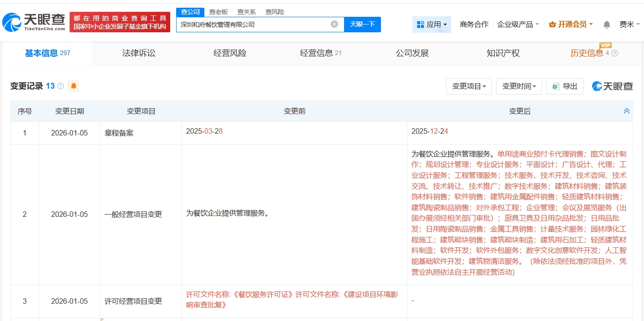Open the 开通会员 membership menu
Viewport: 644px width, 321px height.
click(571, 25)
